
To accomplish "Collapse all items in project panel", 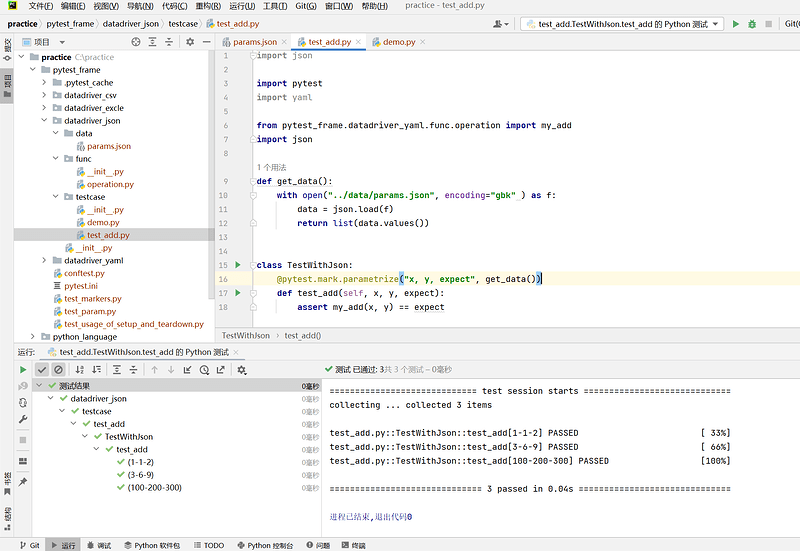I will coord(169,42).
